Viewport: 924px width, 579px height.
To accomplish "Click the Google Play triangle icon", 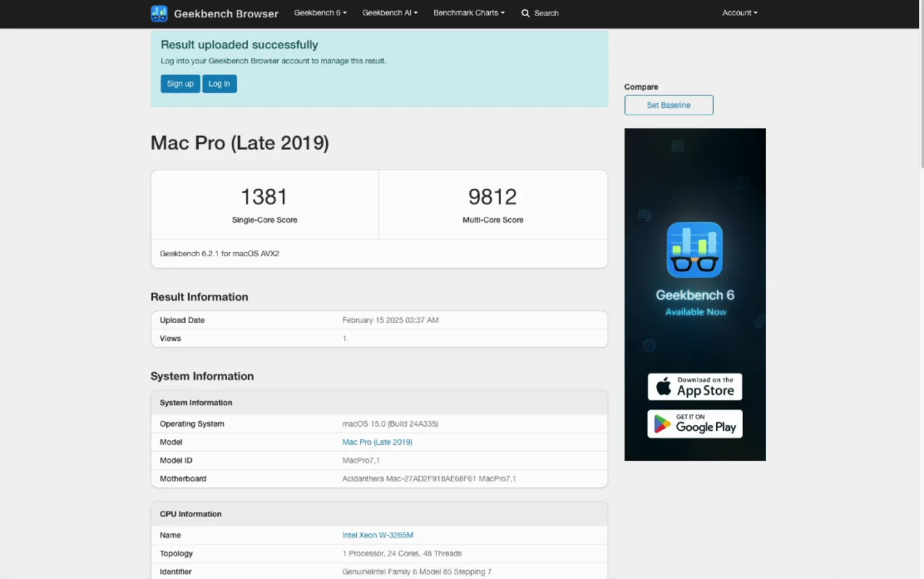I will pyautogui.click(x=662, y=424).
